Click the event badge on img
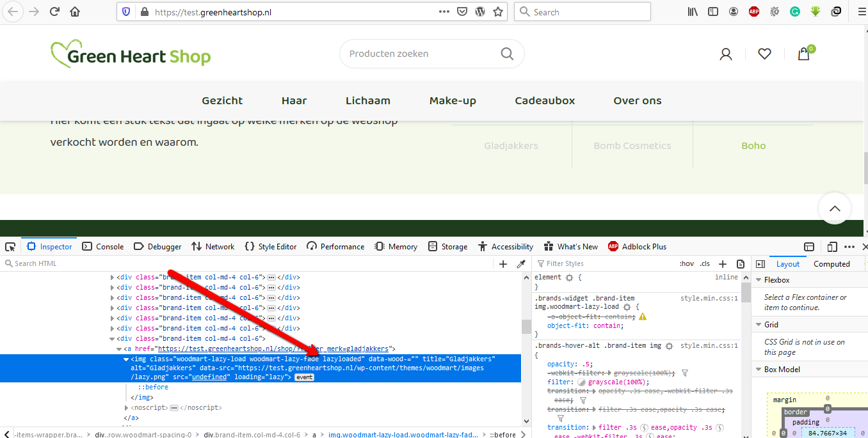 point(304,377)
